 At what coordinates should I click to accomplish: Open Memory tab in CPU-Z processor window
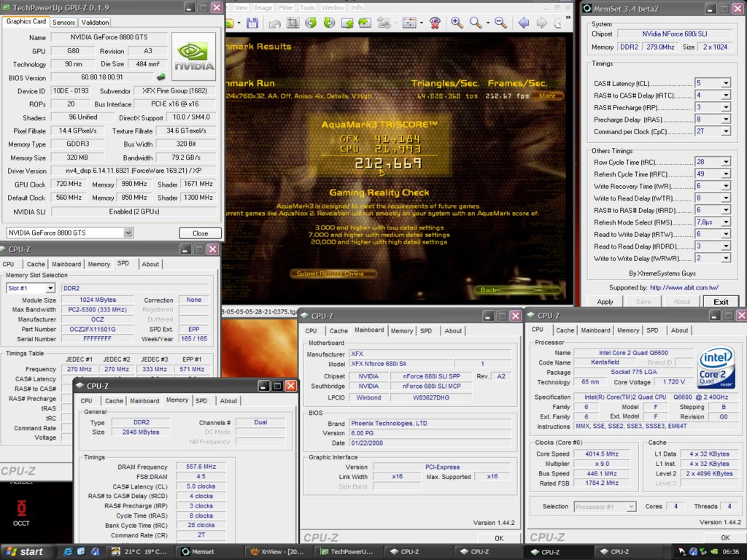(x=628, y=330)
